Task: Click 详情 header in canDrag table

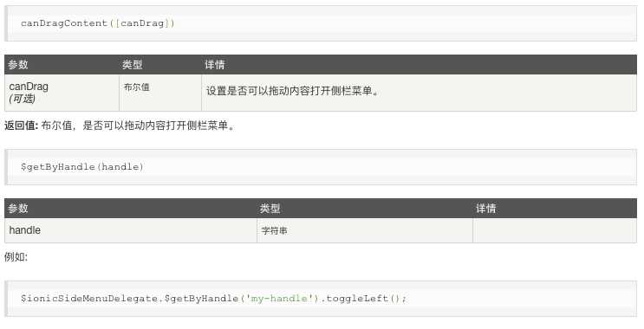Action: pos(215,64)
